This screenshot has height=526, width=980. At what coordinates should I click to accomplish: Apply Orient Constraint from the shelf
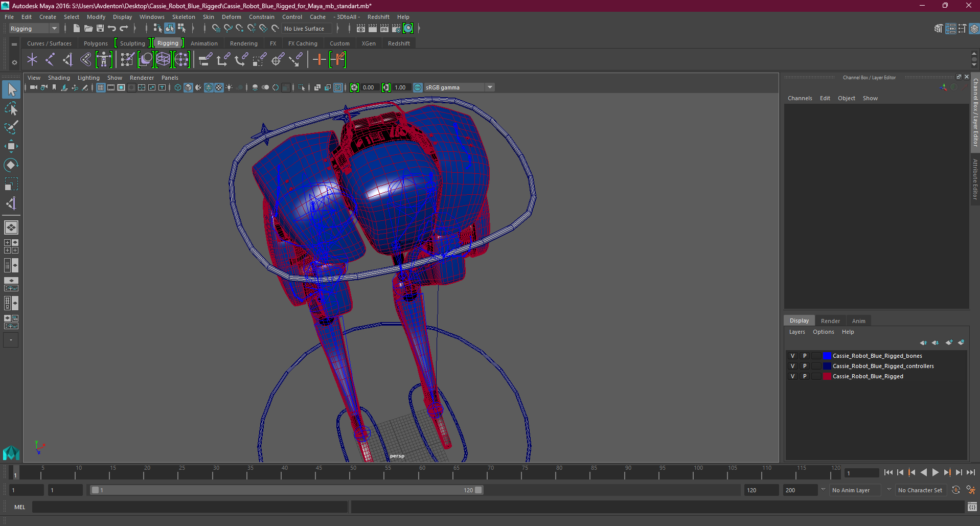241,60
